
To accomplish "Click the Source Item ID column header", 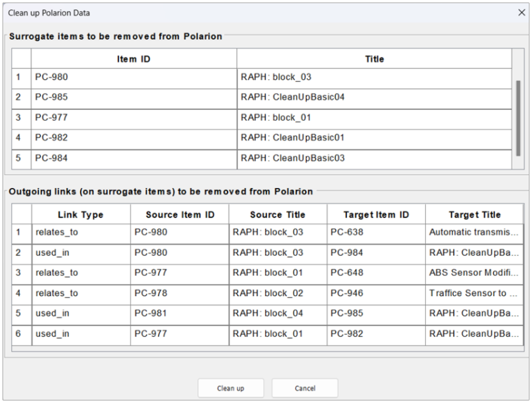I will (x=180, y=214).
